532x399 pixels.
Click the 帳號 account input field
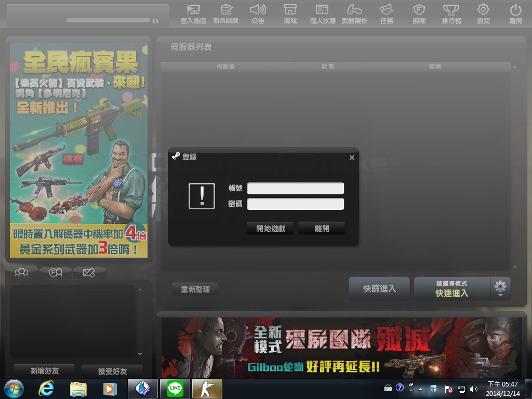(295, 188)
